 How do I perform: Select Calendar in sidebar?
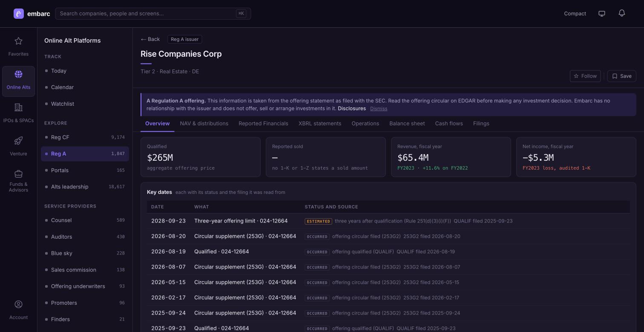[85, 87]
